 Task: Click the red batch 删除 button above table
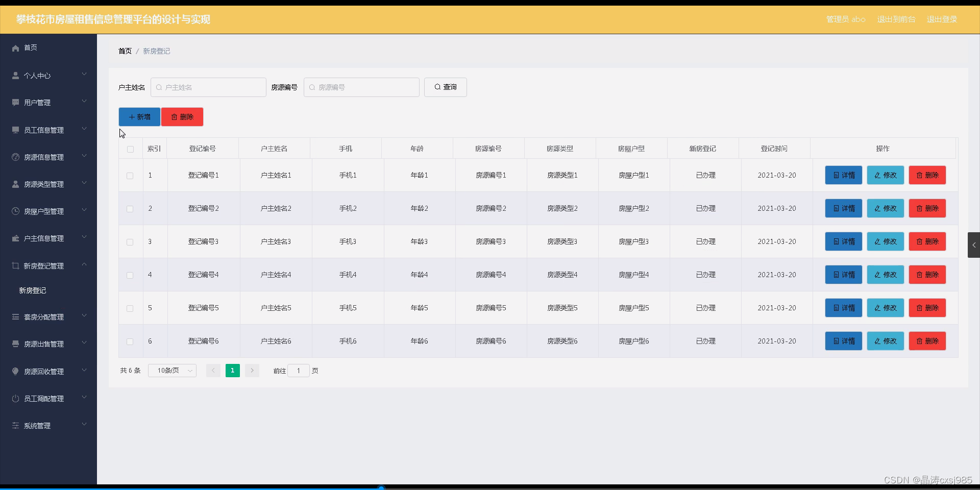pyautogui.click(x=182, y=117)
